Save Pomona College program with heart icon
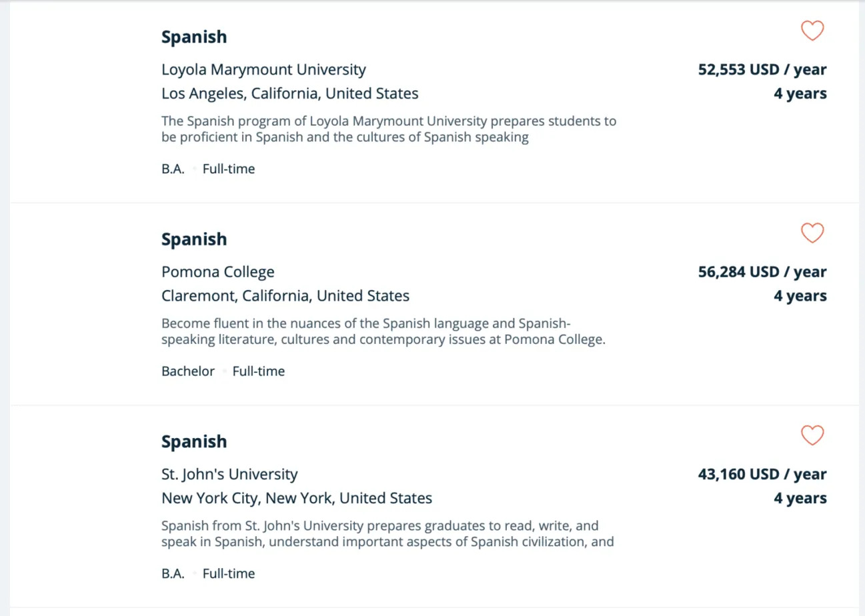 [x=812, y=233]
